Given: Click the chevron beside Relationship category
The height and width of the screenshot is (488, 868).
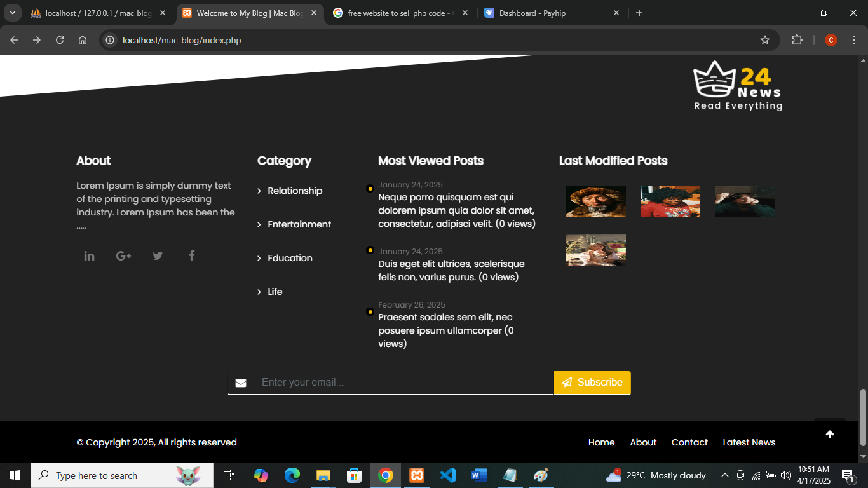Looking at the screenshot, I should click(x=259, y=191).
